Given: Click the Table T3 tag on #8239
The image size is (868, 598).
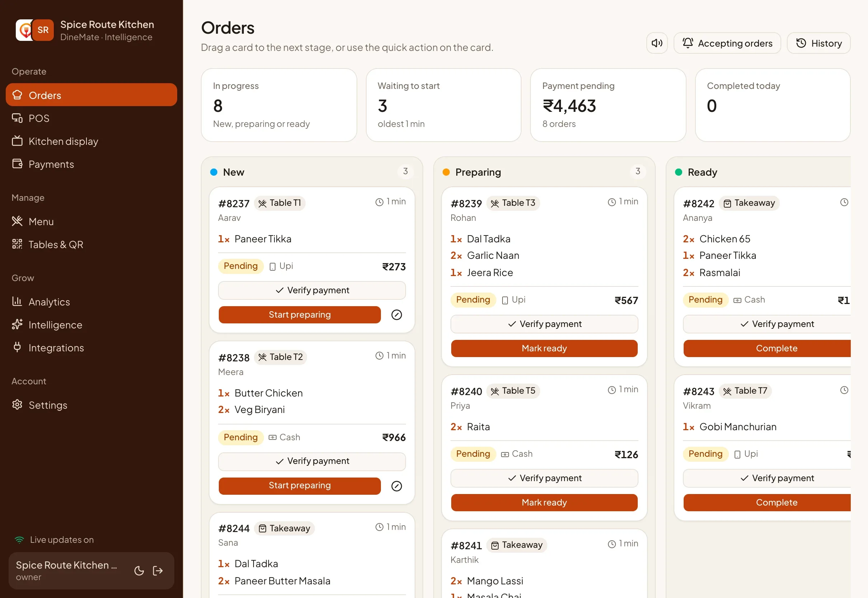Looking at the screenshot, I should tap(513, 203).
